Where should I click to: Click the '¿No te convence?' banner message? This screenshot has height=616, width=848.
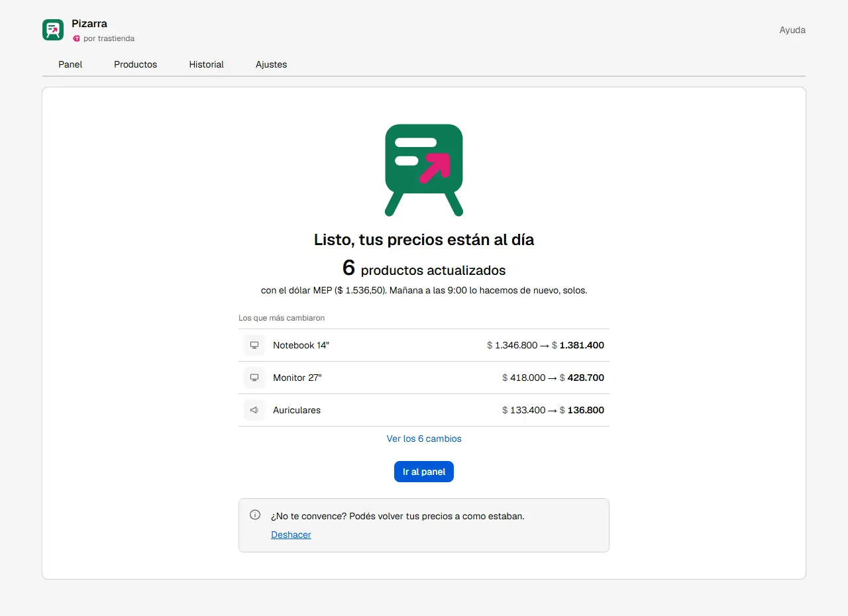(x=397, y=516)
